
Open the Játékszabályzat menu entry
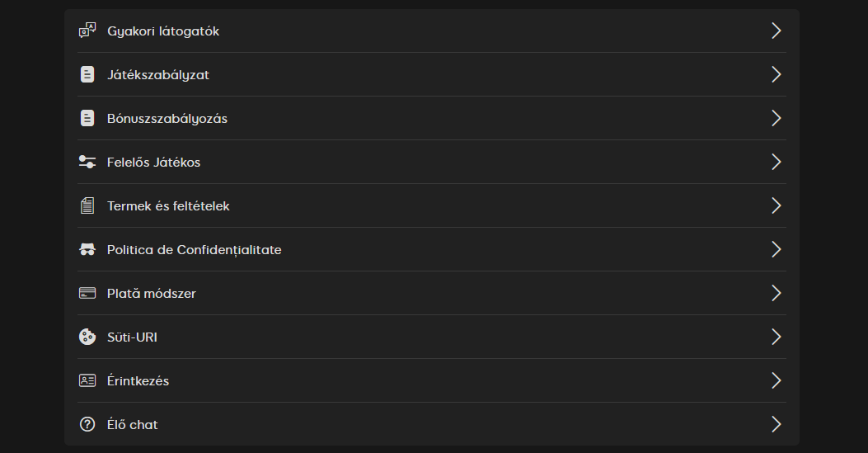coord(158,75)
